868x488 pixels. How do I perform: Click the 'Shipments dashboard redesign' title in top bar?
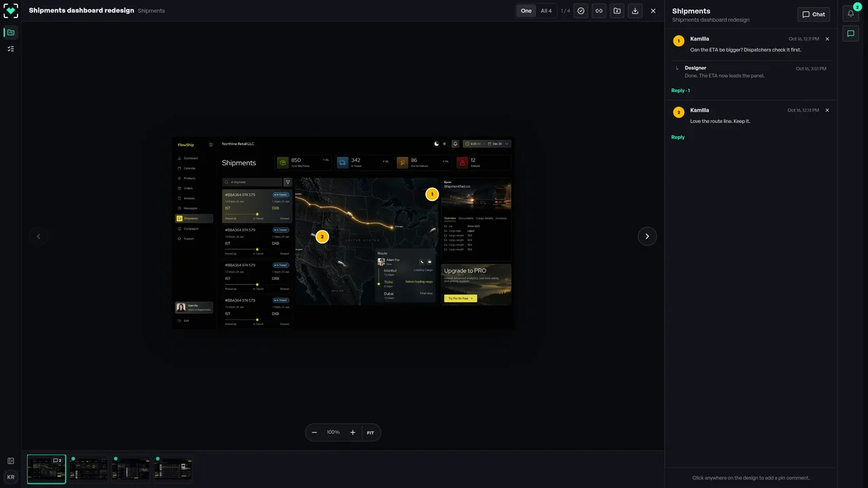[81, 11]
